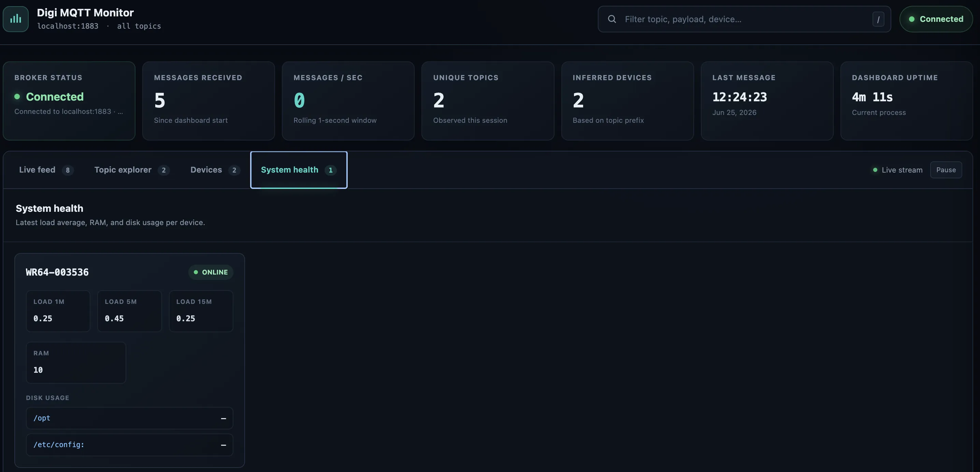This screenshot has width=980, height=472.
Task: Click the Dashboard Uptime value 4m 11s
Action: tap(872, 97)
